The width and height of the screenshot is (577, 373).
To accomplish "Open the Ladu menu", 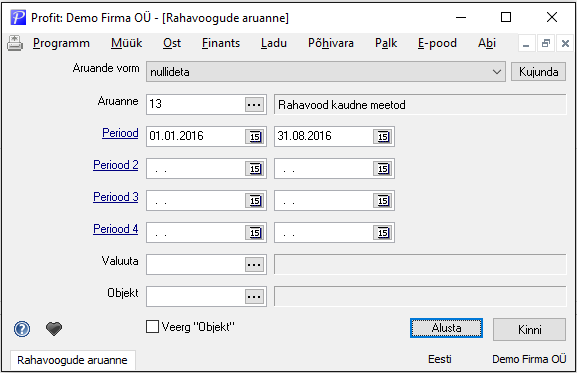I will coord(274,43).
